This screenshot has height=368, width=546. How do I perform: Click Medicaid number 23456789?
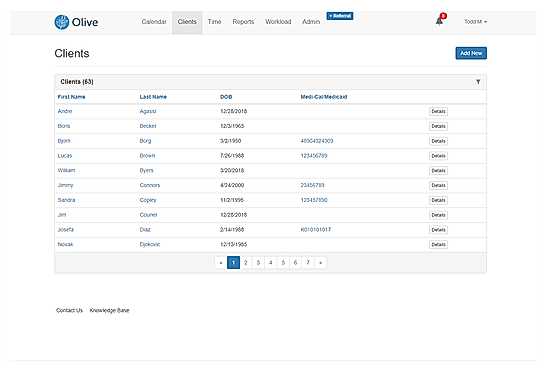click(x=312, y=185)
